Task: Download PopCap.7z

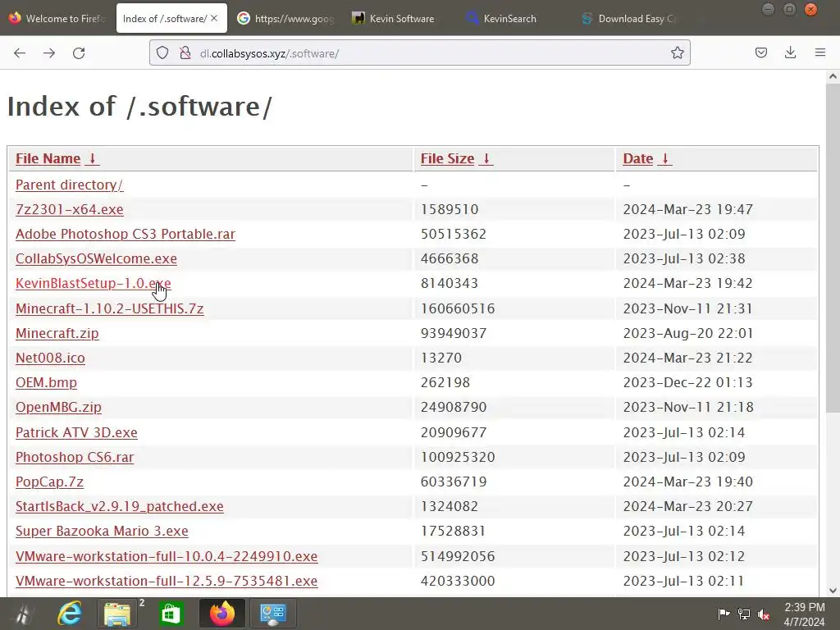Action: click(49, 482)
